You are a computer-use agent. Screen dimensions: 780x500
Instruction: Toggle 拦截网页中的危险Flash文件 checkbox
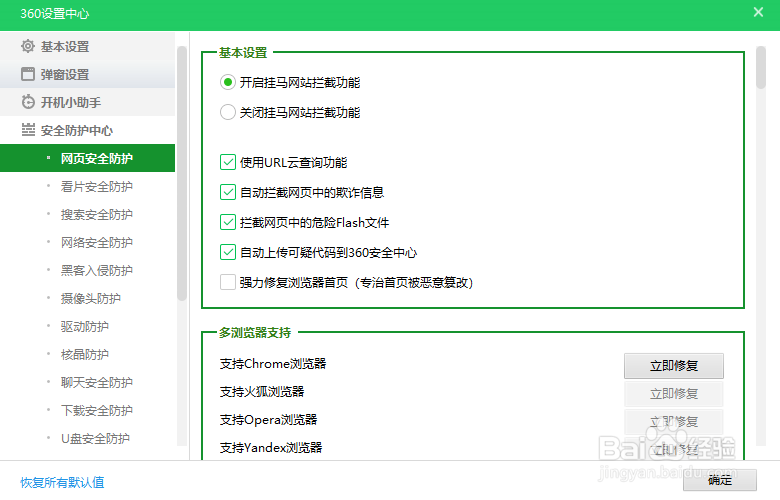coord(227,222)
